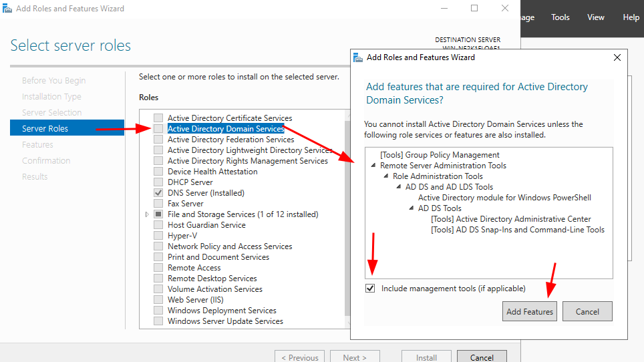Collapse the AD DS Tools node
Viewport: 644px width, 362px height.
click(x=412, y=208)
